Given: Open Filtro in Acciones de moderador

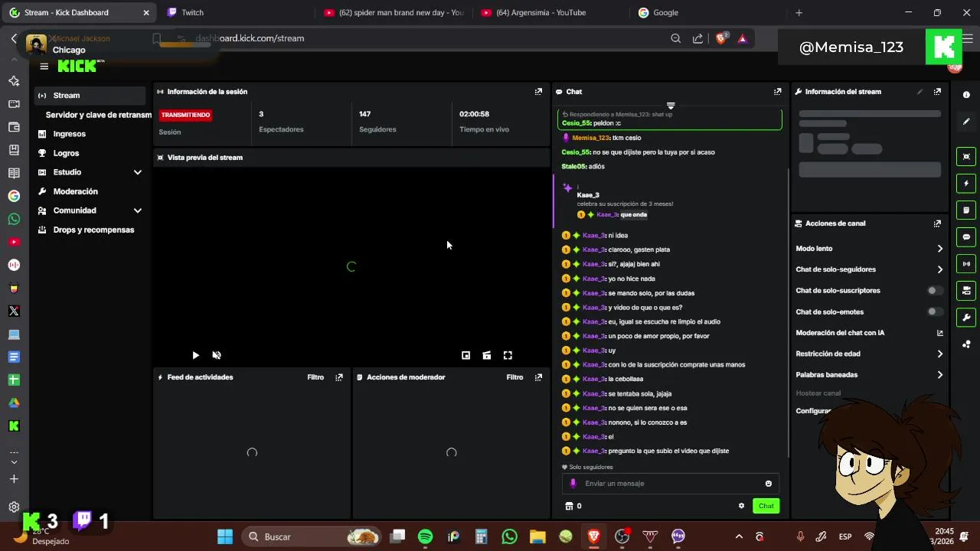Looking at the screenshot, I should (514, 377).
